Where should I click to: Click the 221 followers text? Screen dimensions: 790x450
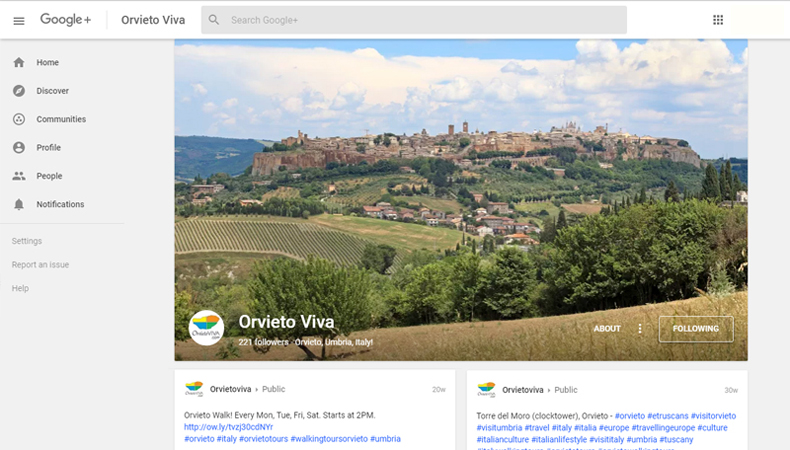(264, 342)
